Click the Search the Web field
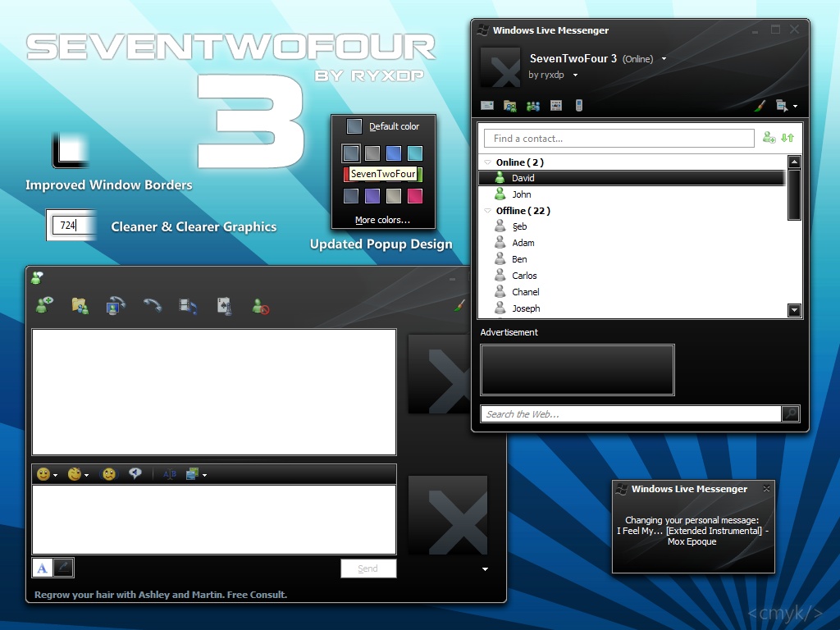Screen dimensions: 840x630 point(631,414)
